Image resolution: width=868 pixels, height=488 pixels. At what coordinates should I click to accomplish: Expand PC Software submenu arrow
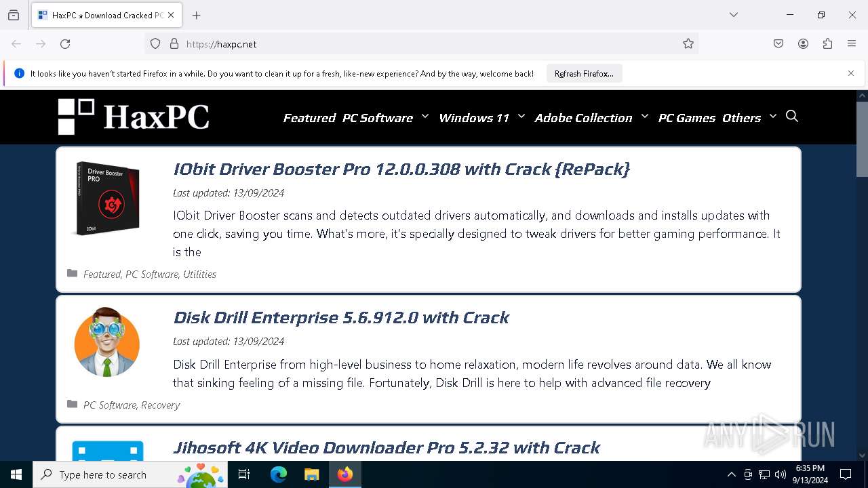point(425,117)
